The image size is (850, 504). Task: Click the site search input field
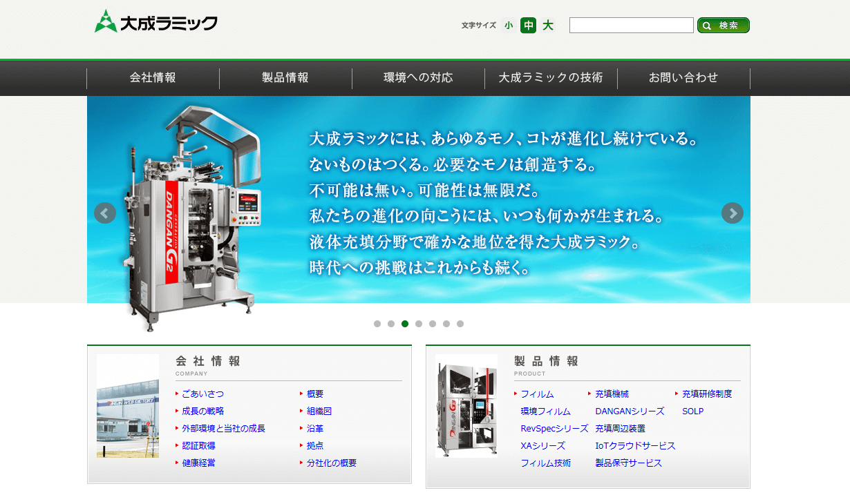tap(632, 26)
